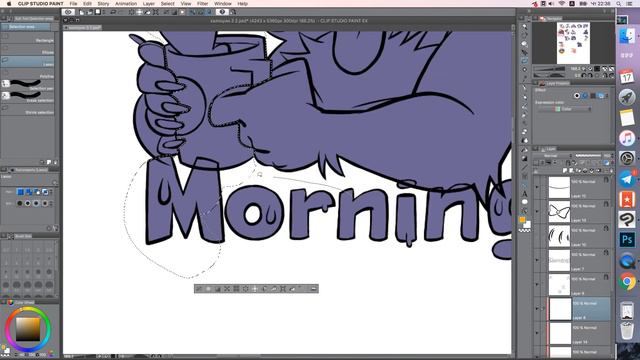Open the Select menu
This screenshot has width=640, height=360.
point(167,4)
